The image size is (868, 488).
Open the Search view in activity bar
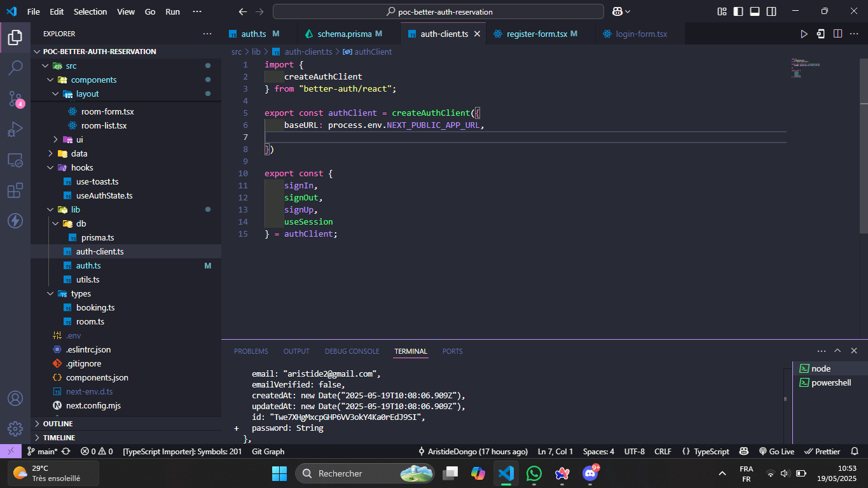tap(15, 68)
